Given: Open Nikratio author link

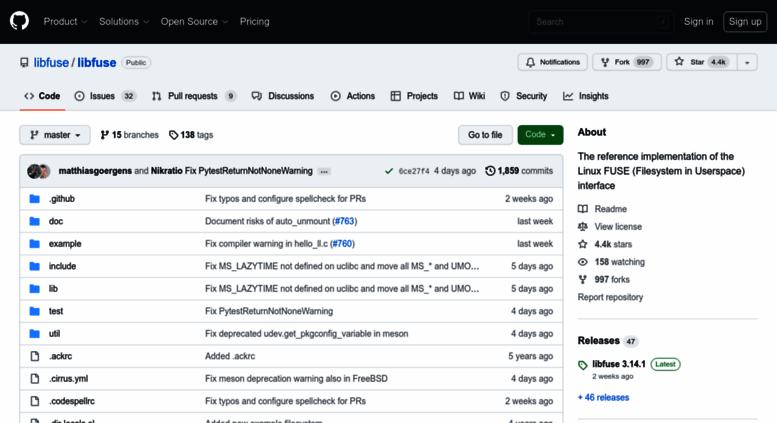Looking at the screenshot, I should tap(166, 171).
